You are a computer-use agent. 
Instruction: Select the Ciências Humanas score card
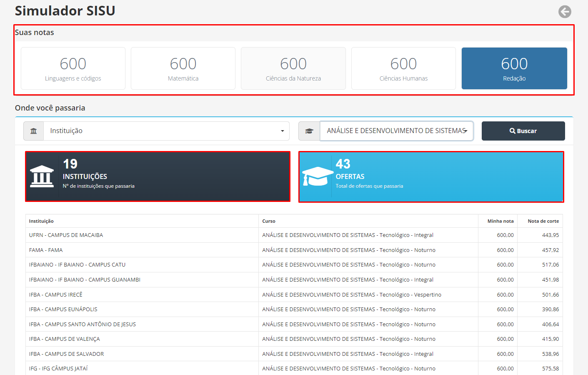coord(403,68)
